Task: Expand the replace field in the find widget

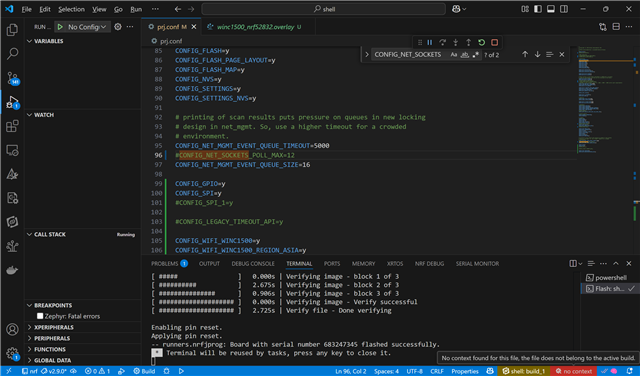Action: 367,54
